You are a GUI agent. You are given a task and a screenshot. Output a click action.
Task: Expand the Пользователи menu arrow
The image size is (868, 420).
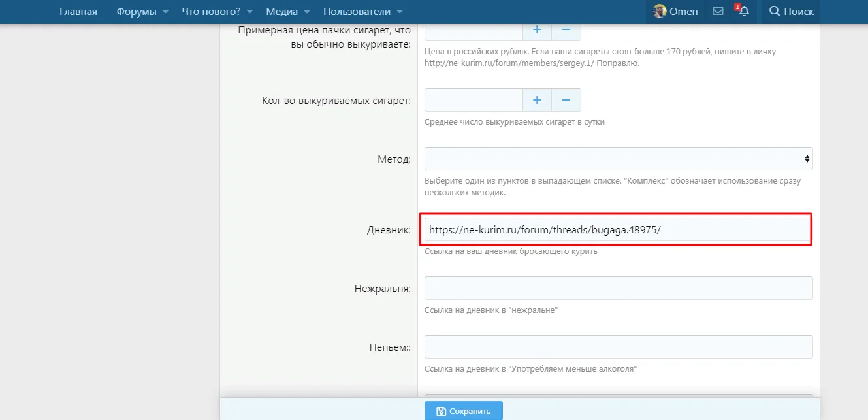[x=400, y=12]
